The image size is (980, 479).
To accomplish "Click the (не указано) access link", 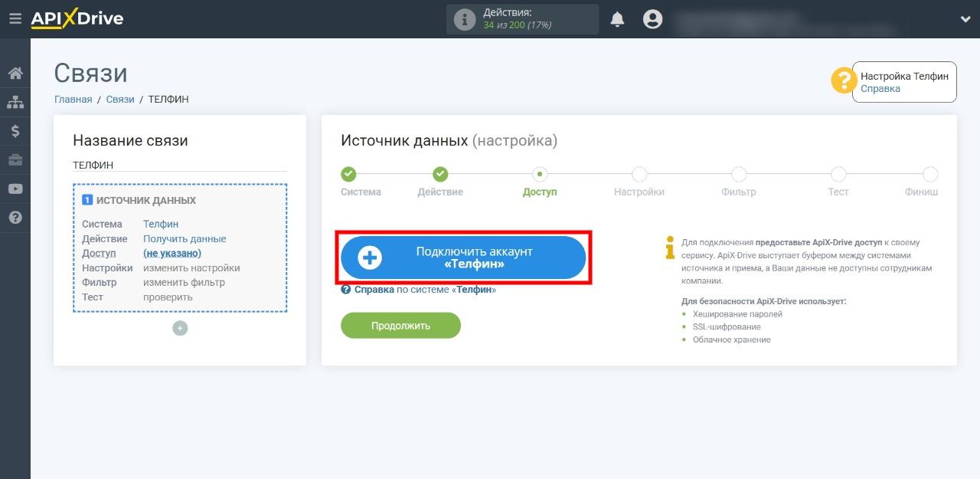I will click(x=172, y=254).
